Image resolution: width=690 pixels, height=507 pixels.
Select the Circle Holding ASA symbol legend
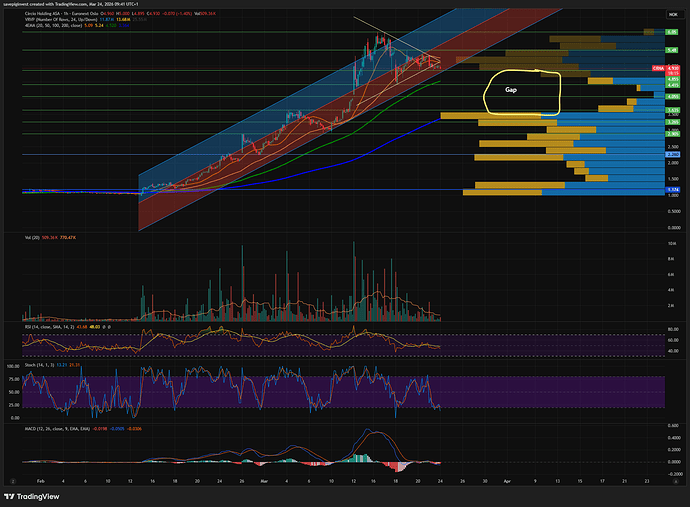click(x=60, y=14)
